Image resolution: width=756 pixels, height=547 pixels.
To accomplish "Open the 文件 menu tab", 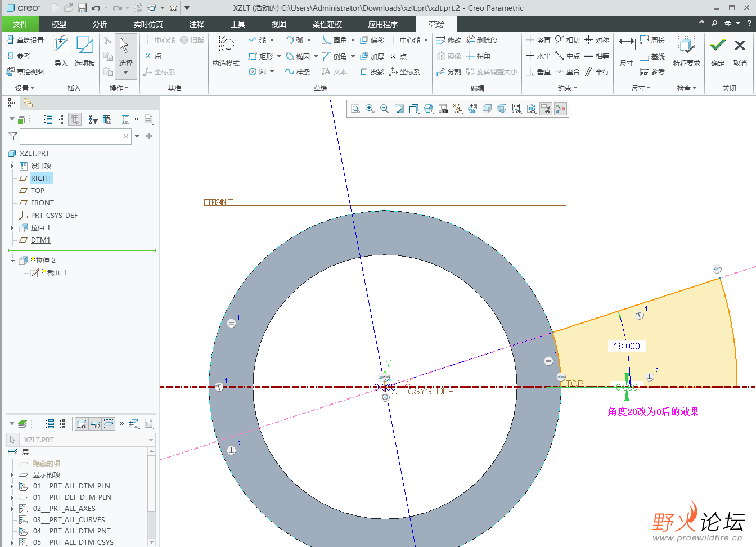I will [x=20, y=24].
